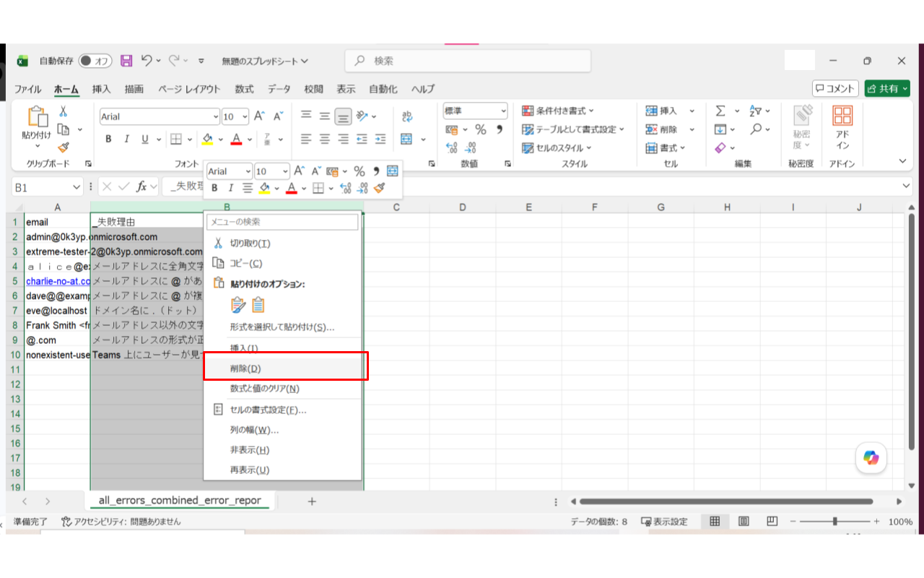Click the AutoSum sigma icon

point(720,111)
